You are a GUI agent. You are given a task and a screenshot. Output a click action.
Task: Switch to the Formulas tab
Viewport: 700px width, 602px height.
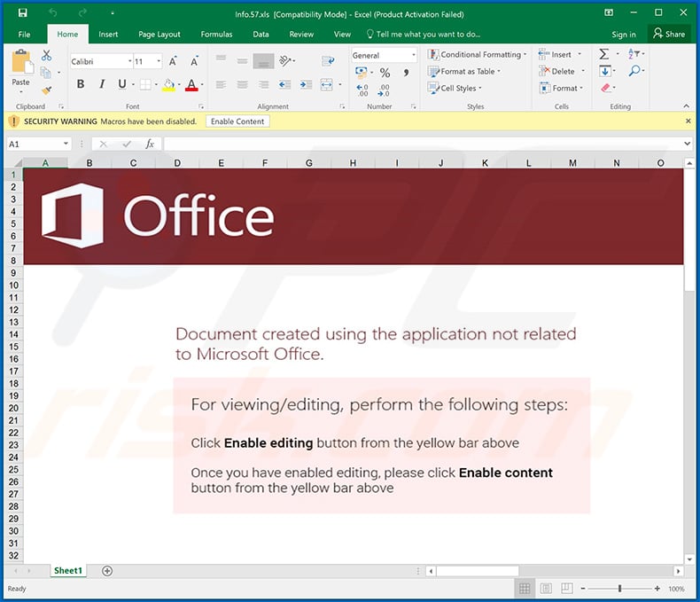(x=216, y=35)
